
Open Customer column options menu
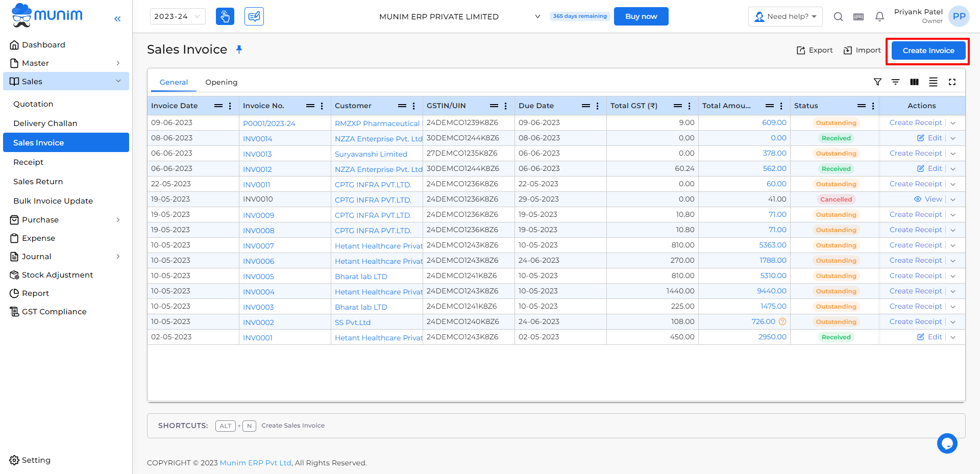(x=414, y=106)
